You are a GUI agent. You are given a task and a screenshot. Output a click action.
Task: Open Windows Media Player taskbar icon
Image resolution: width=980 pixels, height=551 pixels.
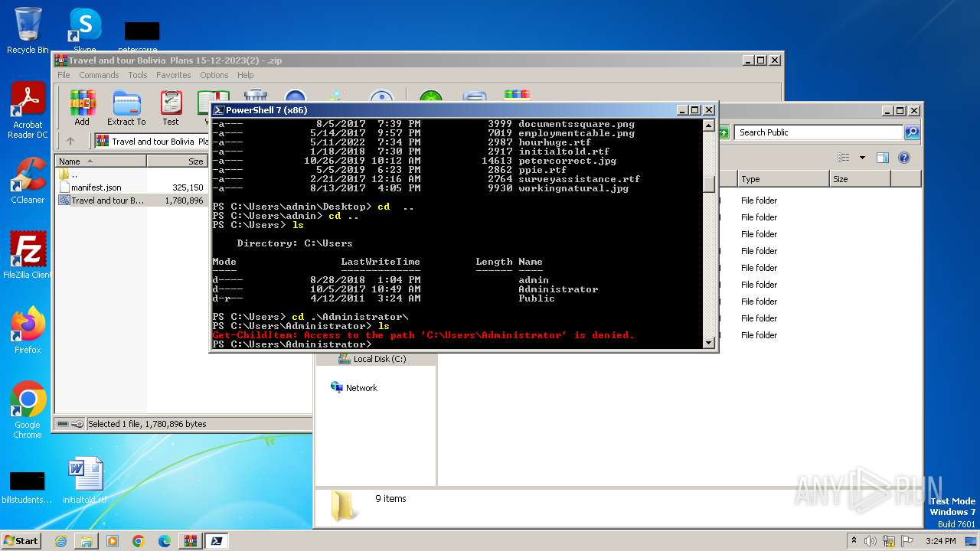(x=113, y=541)
